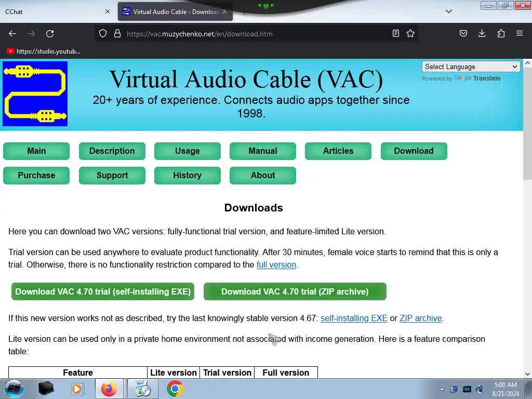Viewport: 532px width, 399px height.
Task: Click the page scrollbar down arrow
Action: pos(527,374)
